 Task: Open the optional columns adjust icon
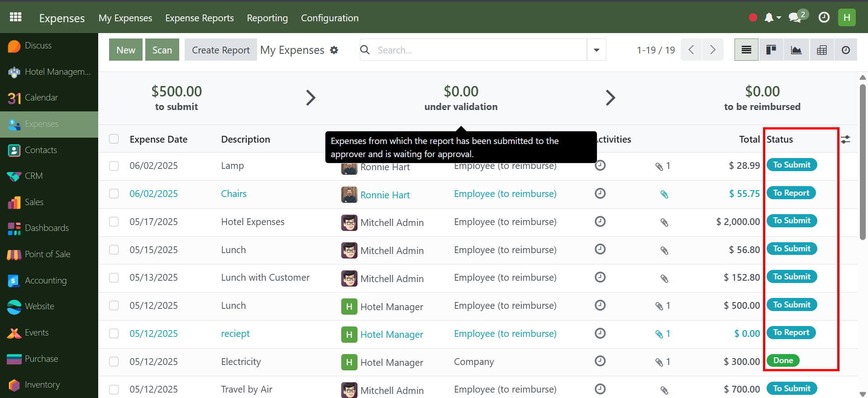point(845,139)
